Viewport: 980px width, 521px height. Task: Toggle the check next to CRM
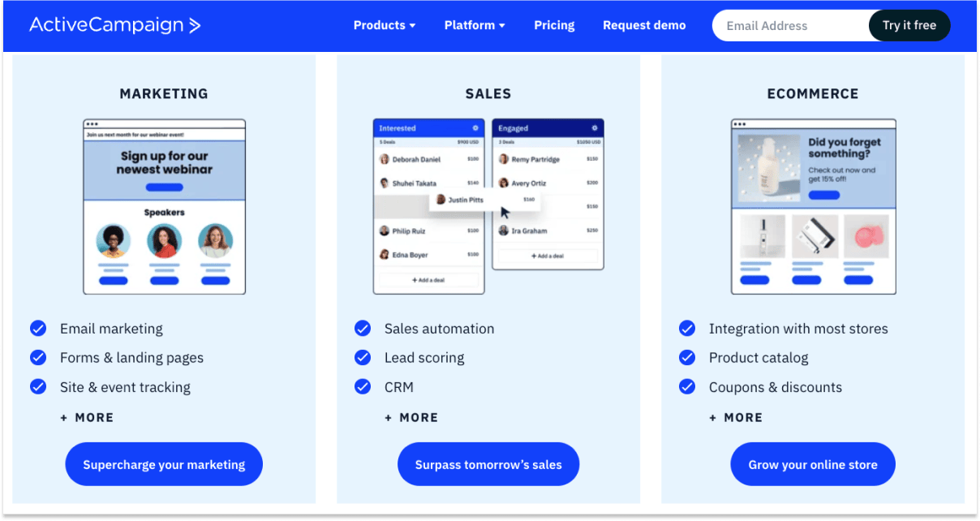click(363, 387)
